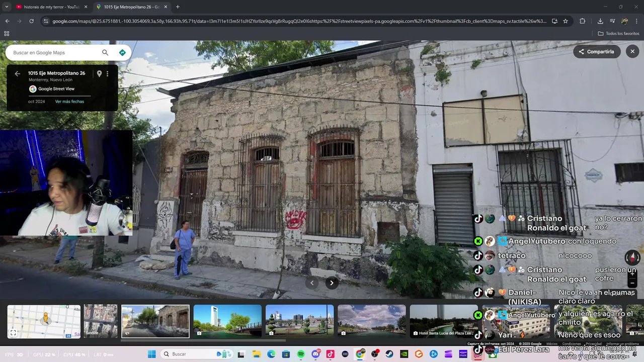
Task: Open directions with the blue arrow icon
Action: click(122, 53)
